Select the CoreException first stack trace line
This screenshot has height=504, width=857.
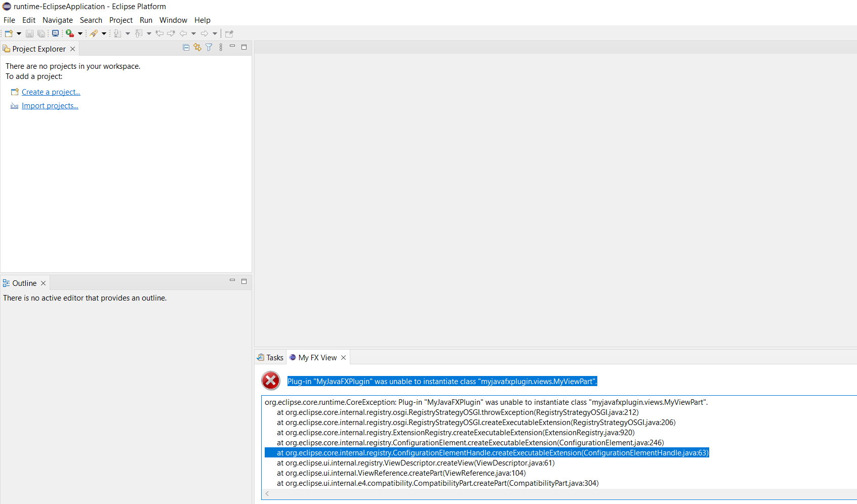tap(486, 402)
